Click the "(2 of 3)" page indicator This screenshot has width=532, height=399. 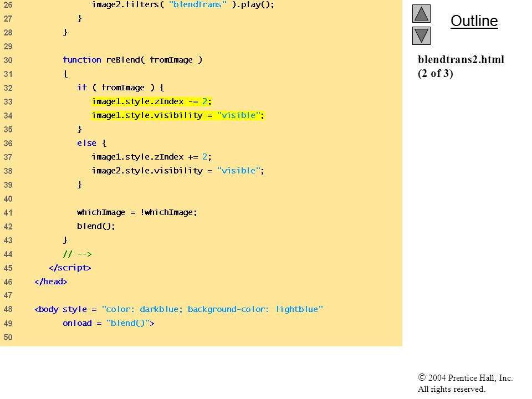coord(436,74)
